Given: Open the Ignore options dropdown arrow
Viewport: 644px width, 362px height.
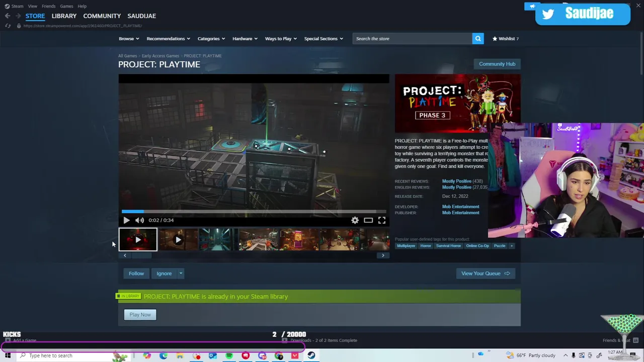Looking at the screenshot, I should (x=181, y=274).
